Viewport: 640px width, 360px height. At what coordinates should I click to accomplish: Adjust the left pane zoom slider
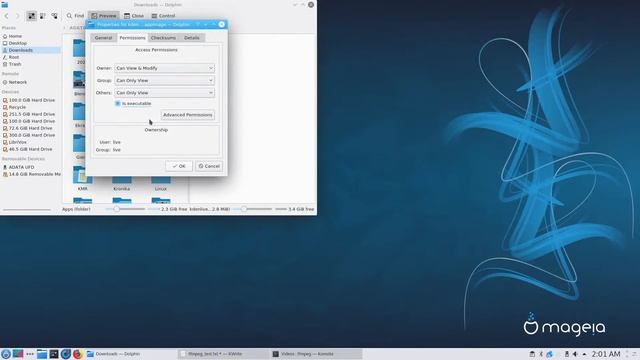tap(125, 209)
